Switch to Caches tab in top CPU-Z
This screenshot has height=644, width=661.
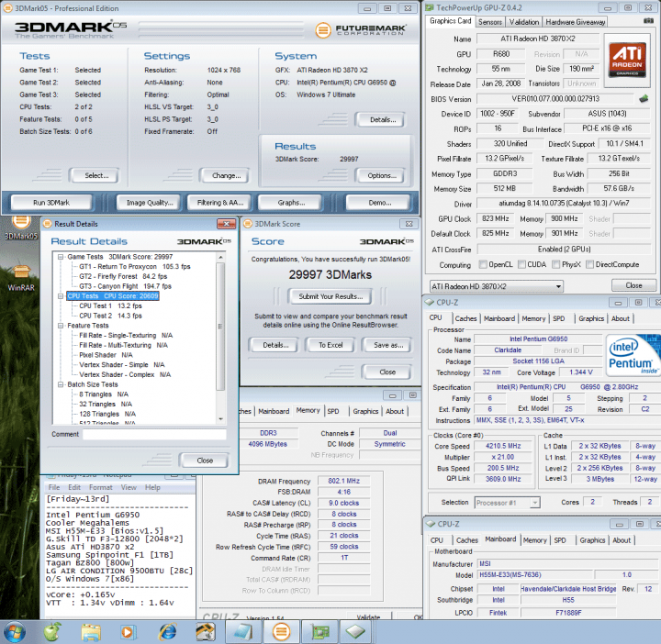coord(465,319)
